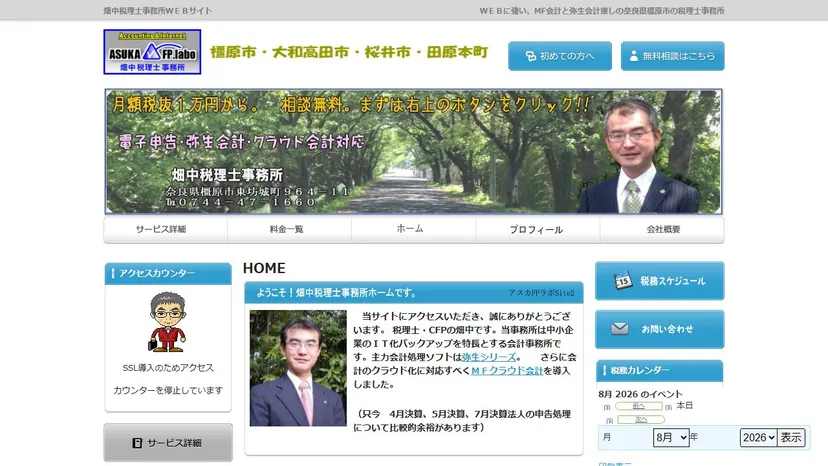Click the 畑中税理士事務所WEBサイト header text
This screenshot has width=828, height=466.
[x=157, y=11]
